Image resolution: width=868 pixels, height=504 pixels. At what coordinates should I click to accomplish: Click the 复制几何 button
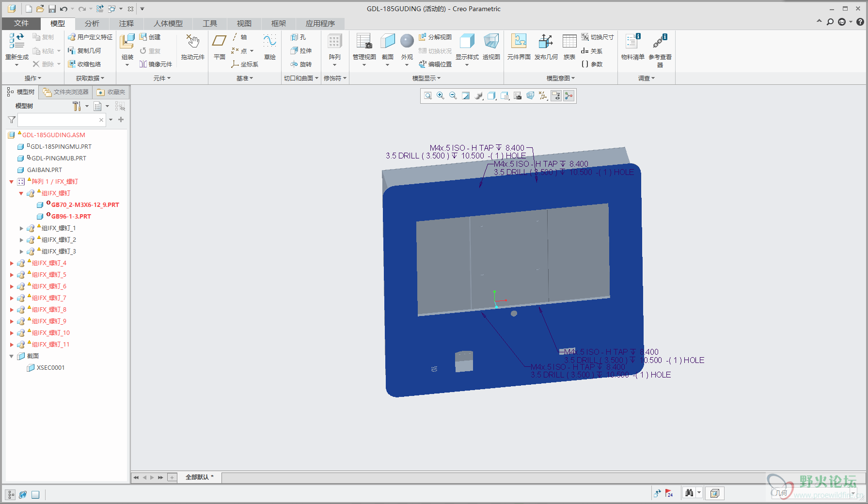(x=84, y=50)
